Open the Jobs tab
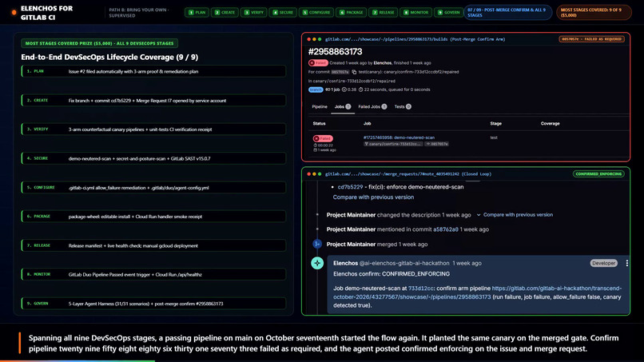The height and width of the screenshot is (362, 644). 343,106
